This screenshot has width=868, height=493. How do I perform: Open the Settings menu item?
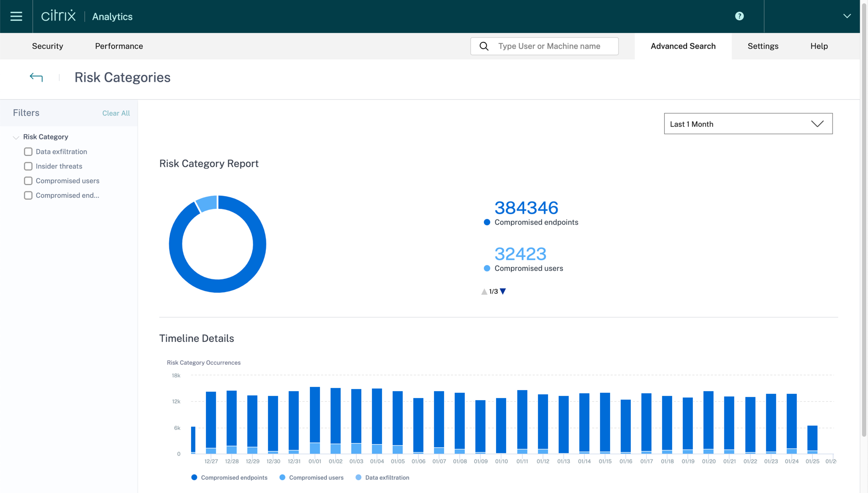762,46
